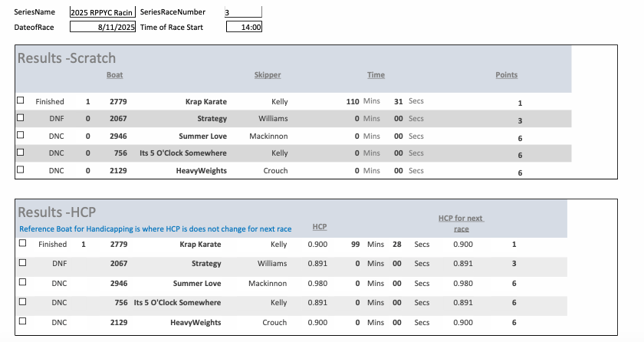Enable Krap Karate checkbox in Results-HCP

[x=22, y=243]
